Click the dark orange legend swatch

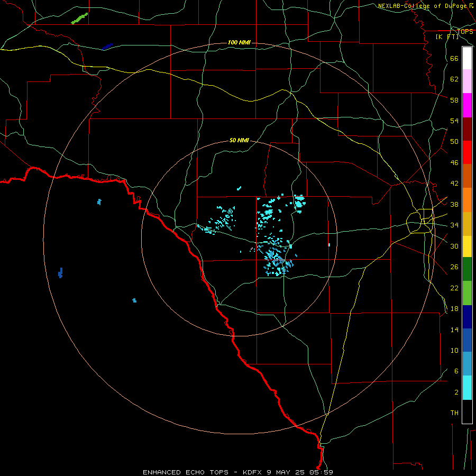[467, 176]
